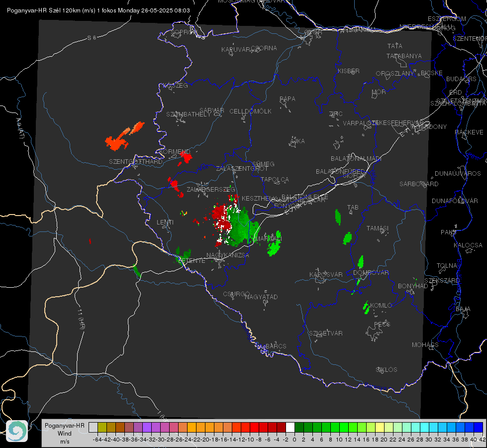Click the deep blue last legend swatch
Viewport: 487px width, 448px height.
click(479, 428)
